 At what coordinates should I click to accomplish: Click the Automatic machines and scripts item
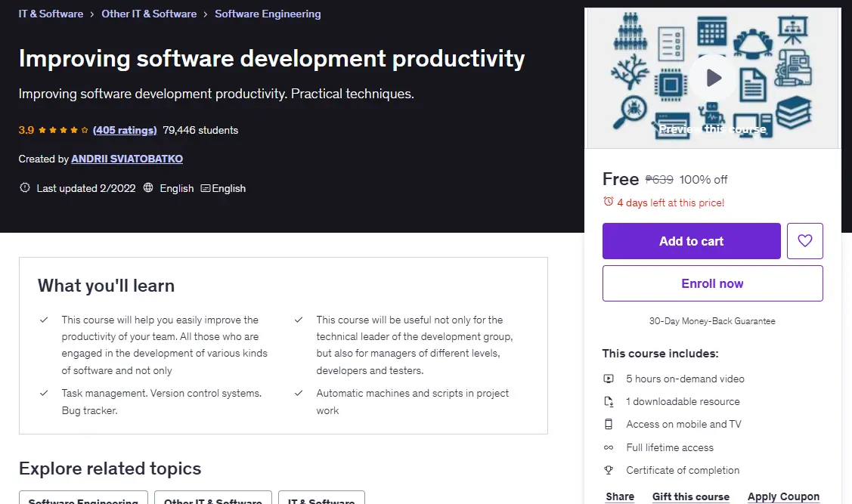click(413, 402)
